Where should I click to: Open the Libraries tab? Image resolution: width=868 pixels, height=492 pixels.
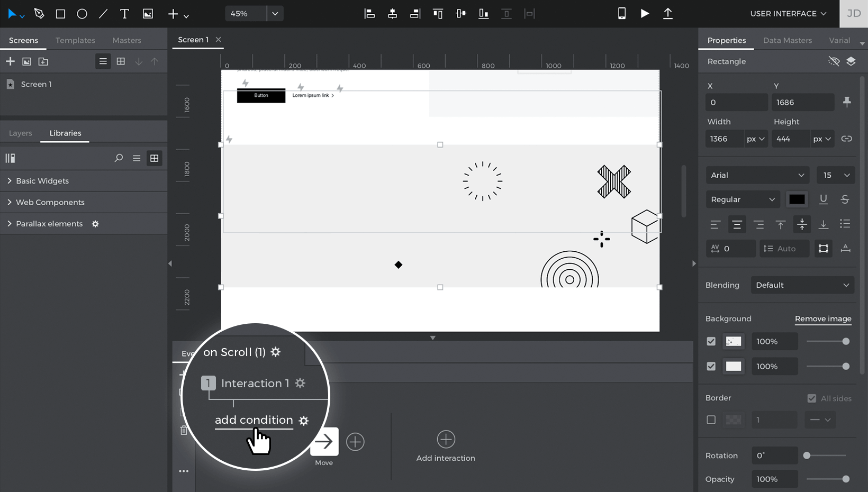pos(65,133)
